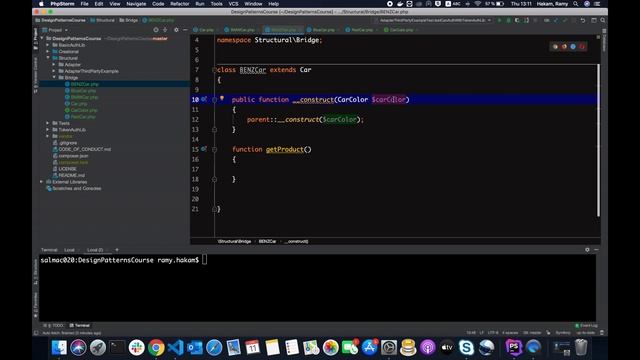Viewport: 640px width, 360px height.
Task: Run the current configuration with the green play button
Action: (x=499, y=20)
